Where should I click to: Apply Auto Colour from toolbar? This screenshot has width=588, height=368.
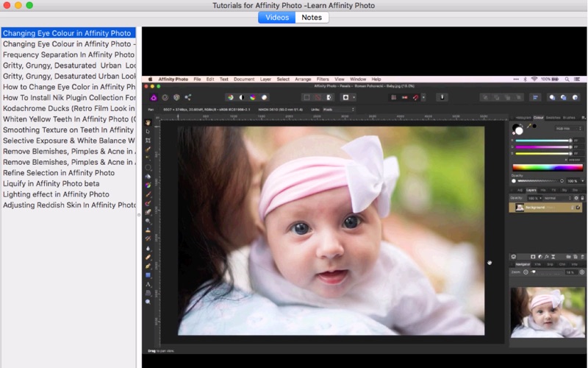click(x=253, y=98)
